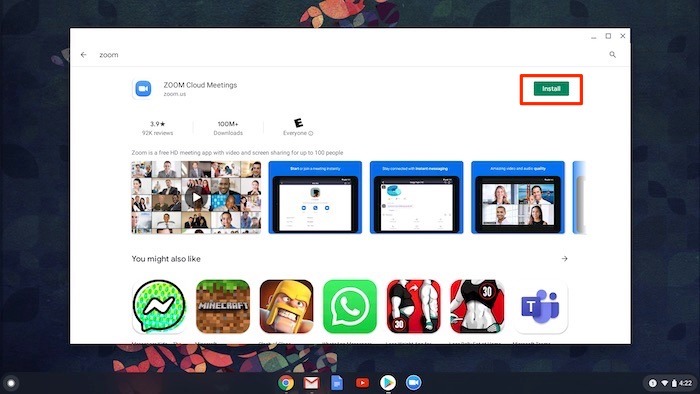The width and height of the screenshot is (700, 394).
Task: Maximize the Play Store window
Action: pyautogui.click(x=608, y=36)
